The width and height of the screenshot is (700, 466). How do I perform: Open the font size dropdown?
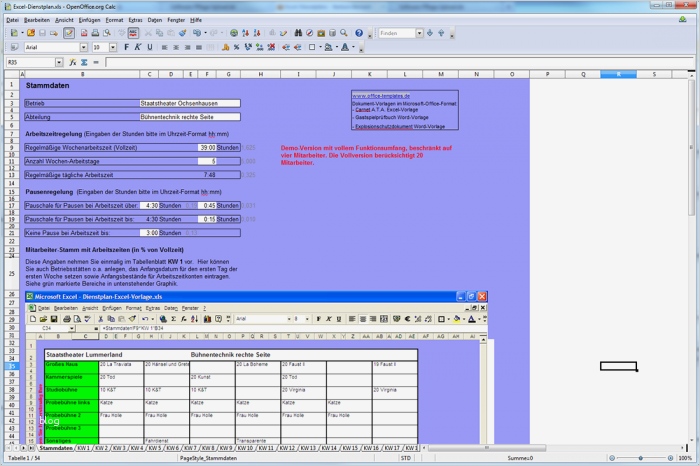point(112,47)
